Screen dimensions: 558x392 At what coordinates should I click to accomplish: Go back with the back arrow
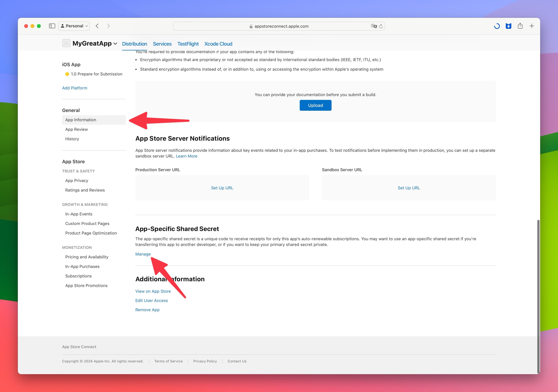click(x=97, y=26)
